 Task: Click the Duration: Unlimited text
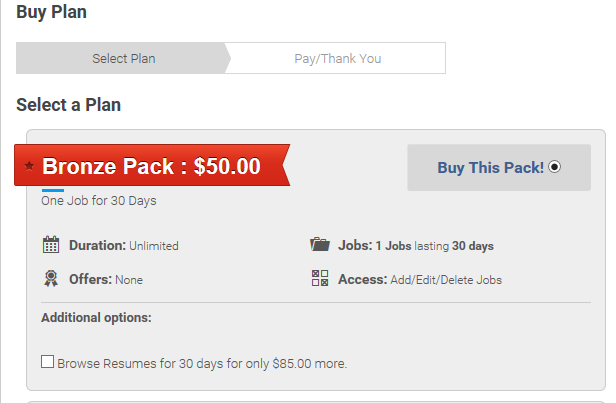click(124, 245)
